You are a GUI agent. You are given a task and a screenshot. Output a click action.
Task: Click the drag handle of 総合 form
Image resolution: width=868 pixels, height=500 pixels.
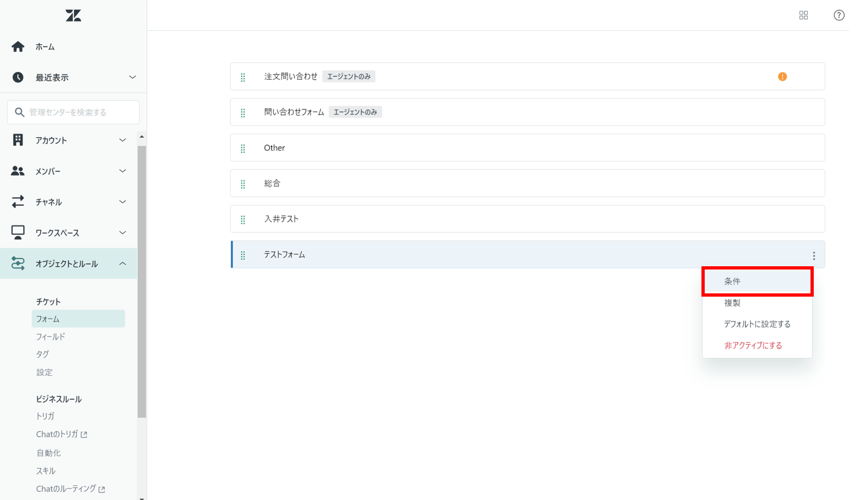(x=243, y=184)
